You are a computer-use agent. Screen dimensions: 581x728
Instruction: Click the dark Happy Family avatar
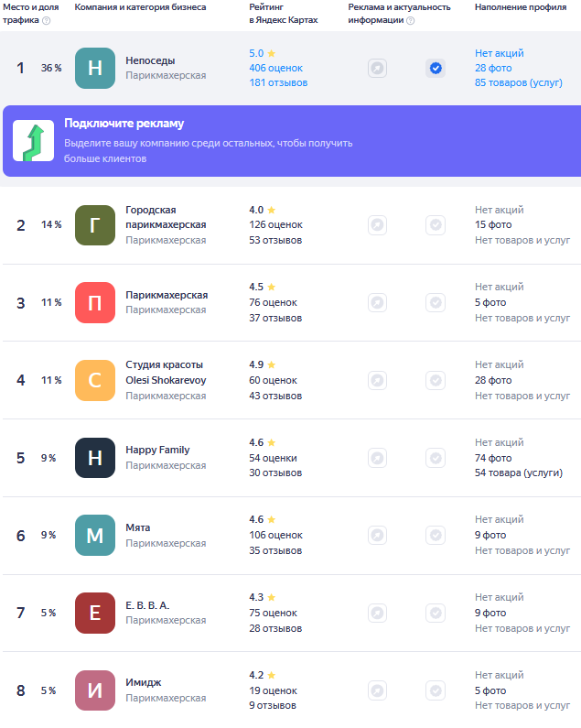[x=95, y=458]
